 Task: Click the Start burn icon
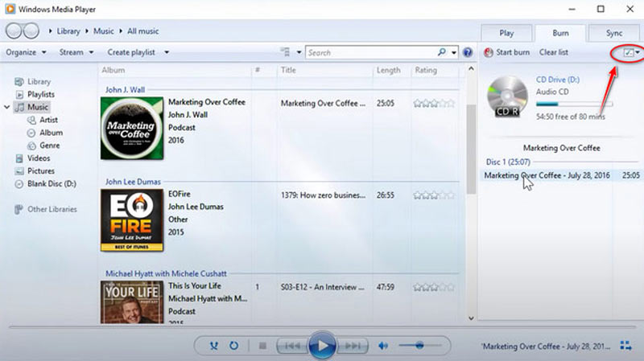click(x=489, y=52)
